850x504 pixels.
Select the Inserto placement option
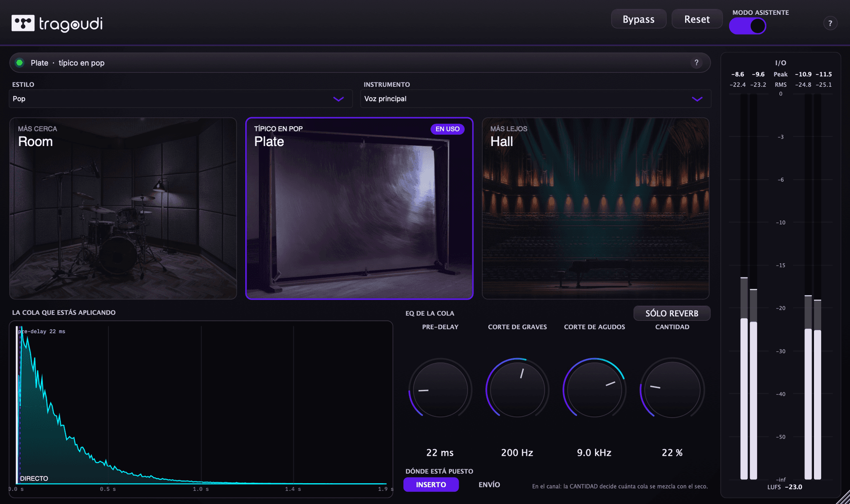click(x=431, y=485)
